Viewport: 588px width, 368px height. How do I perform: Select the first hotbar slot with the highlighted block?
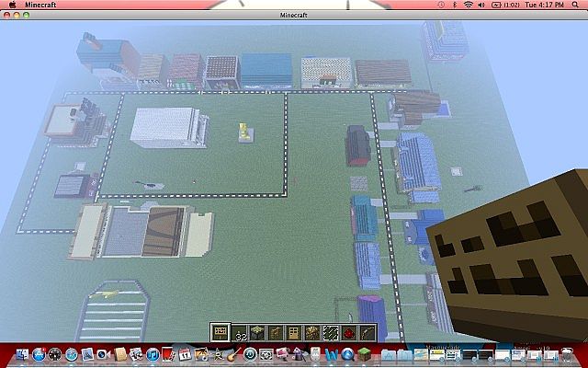pyautogui.click(x=220, y=332)
